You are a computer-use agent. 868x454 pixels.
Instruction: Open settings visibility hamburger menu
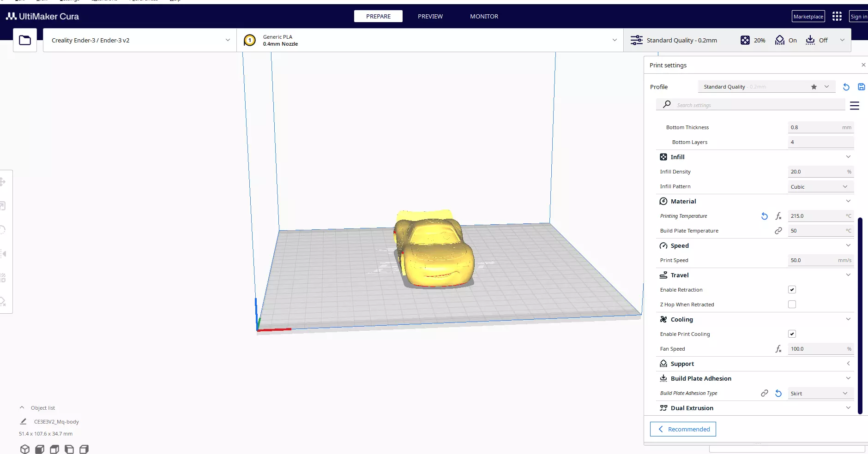[x=855, y=106]
